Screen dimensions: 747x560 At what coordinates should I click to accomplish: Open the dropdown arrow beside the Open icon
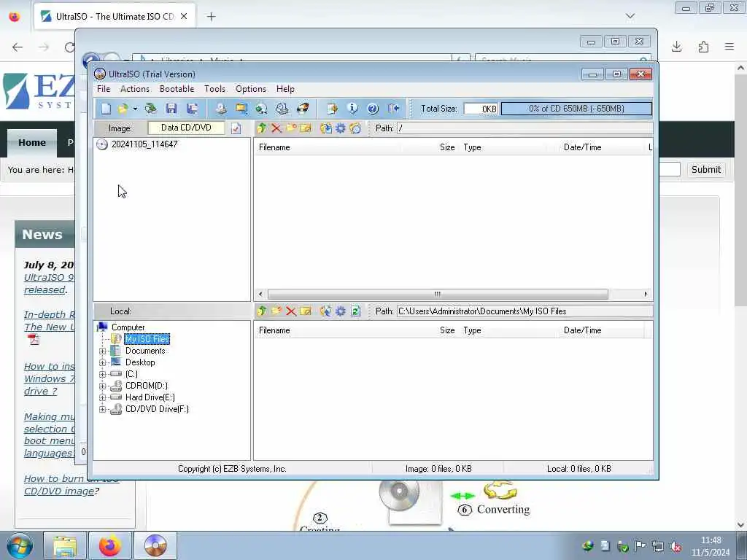pyautogui.click(x=135, y=109)
